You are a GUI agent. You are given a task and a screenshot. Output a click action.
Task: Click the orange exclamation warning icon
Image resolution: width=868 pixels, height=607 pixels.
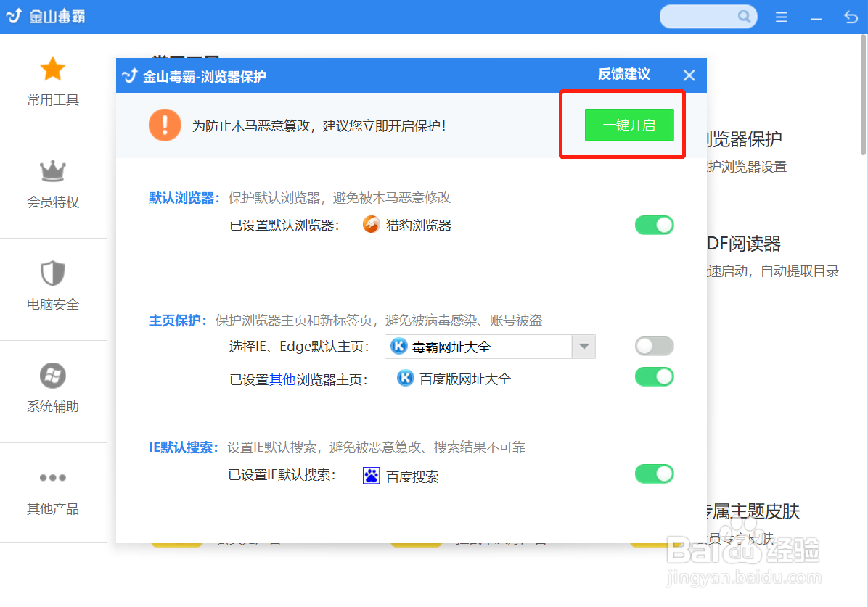click(x=165, y=125)
